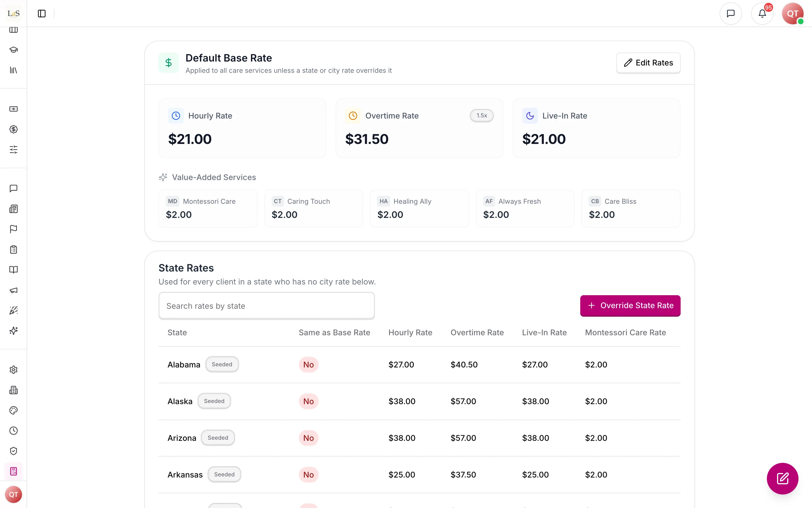
Task: Click the floating compose edit button
Action: [x=782, y=478]
